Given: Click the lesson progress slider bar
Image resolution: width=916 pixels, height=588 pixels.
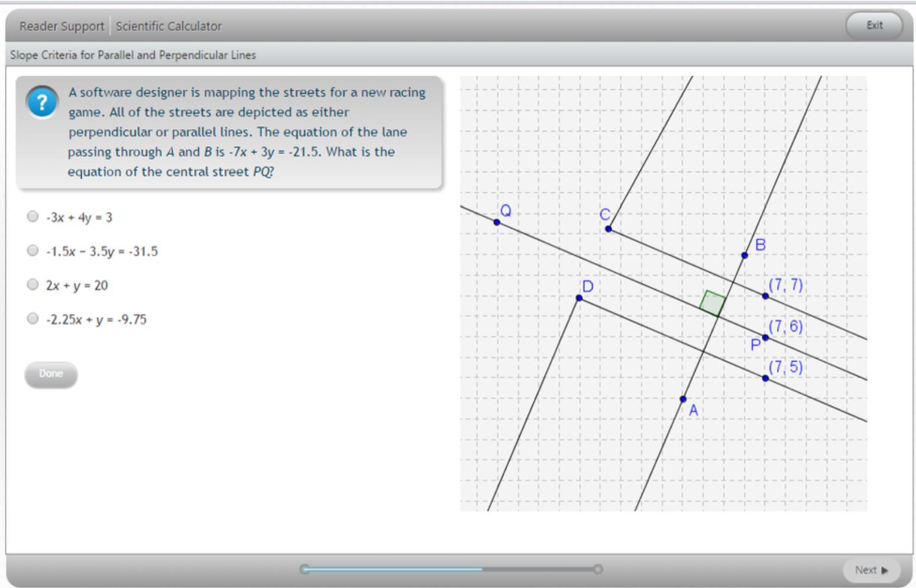Looking at the screenshot, I should [x=451, y=569].
